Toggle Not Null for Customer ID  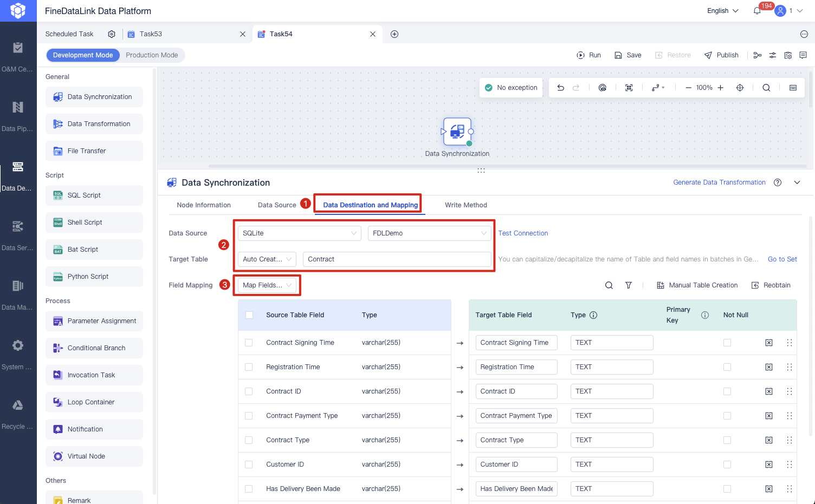click(727, 464)
